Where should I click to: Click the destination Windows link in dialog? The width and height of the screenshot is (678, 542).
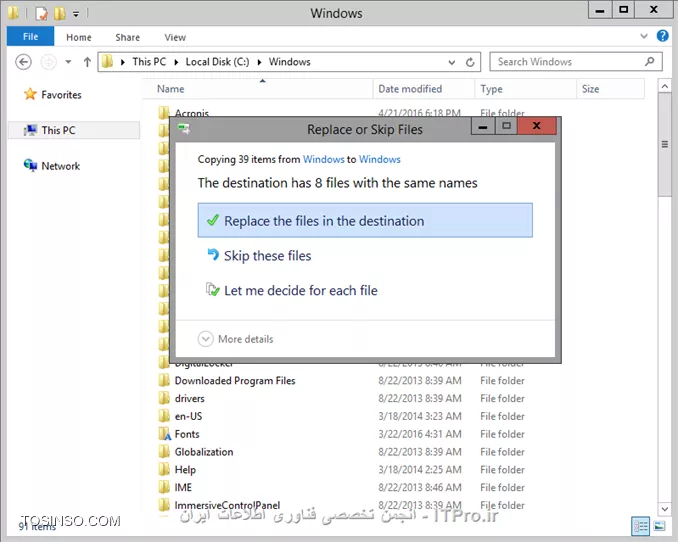(380, 159)
